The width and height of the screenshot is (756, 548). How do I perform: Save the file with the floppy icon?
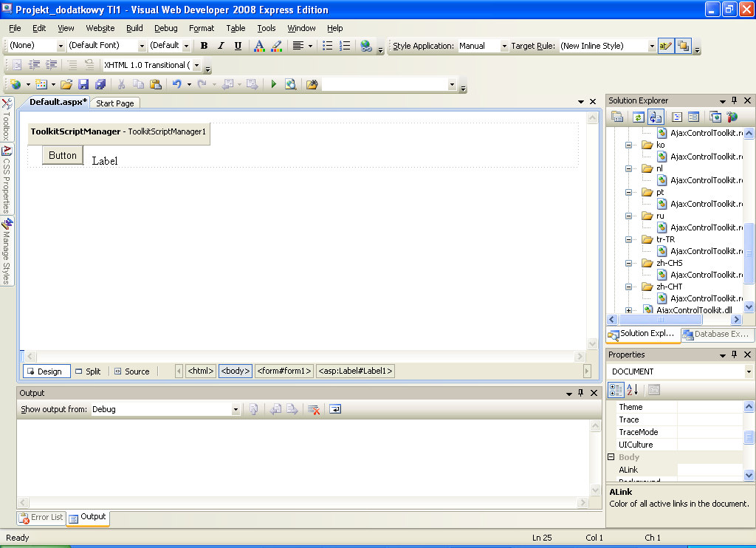(83, 84)
